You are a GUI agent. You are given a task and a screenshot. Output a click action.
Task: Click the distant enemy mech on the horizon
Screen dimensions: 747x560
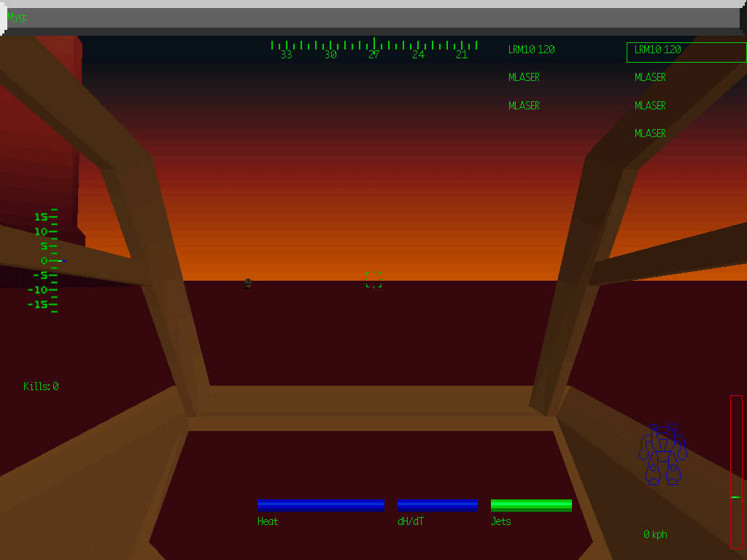[248, 283]
